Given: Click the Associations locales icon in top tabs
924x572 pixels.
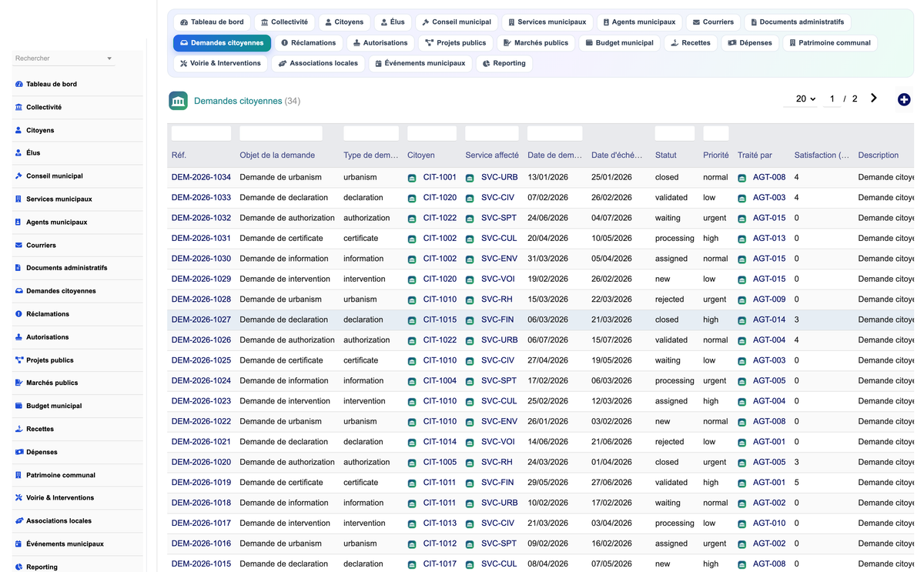Looking at the screenshot, I should pos(282,63).
